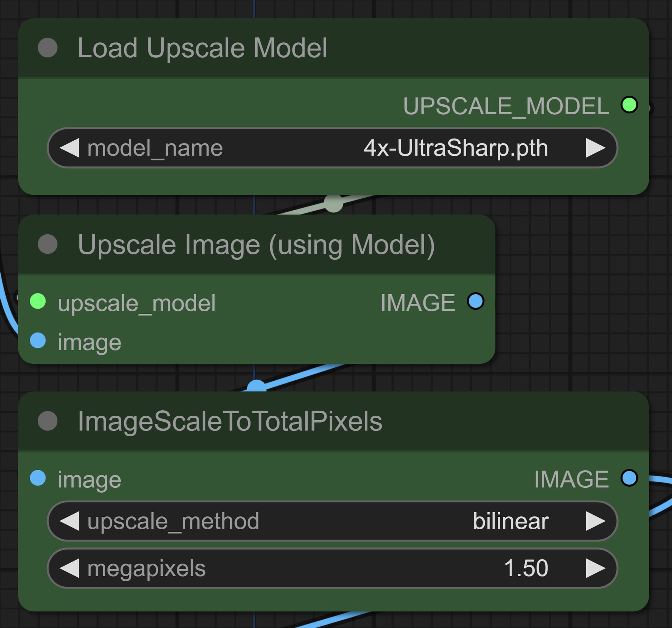
Task: Select previous model_name with left arrow
Action: pos(69,148)
